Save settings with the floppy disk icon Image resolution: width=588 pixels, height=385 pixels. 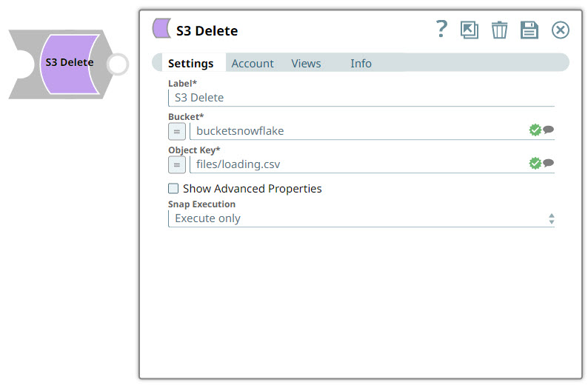click(529, 30)
